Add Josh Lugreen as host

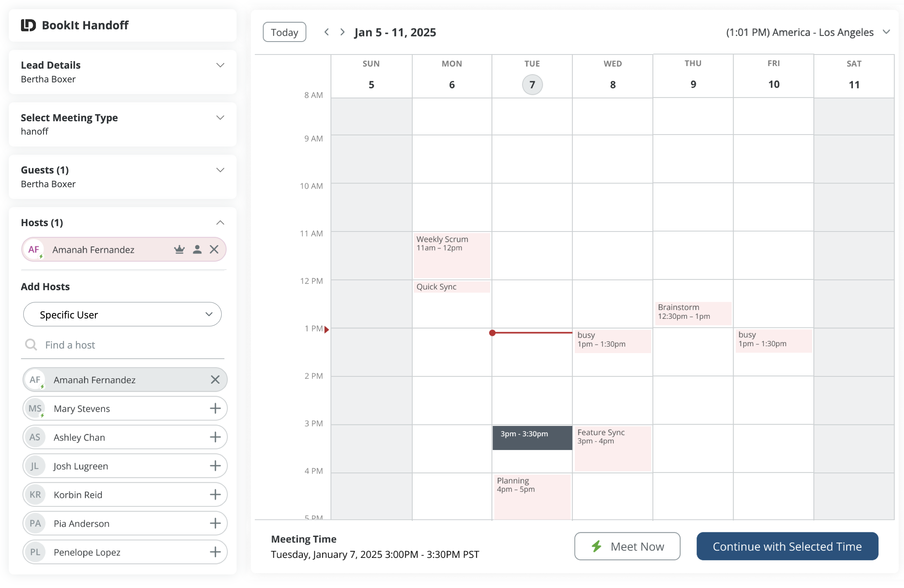coord(215,466)
